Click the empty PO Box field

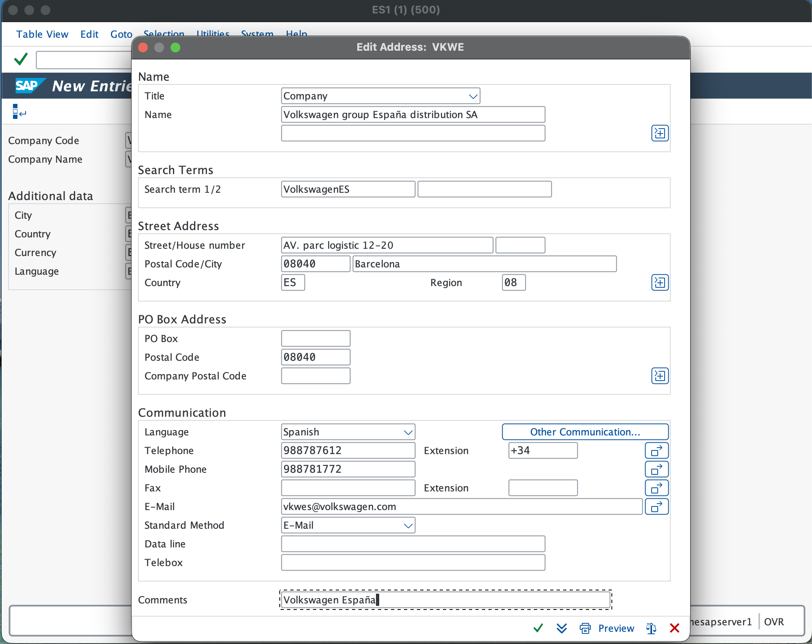coord(315,338)
